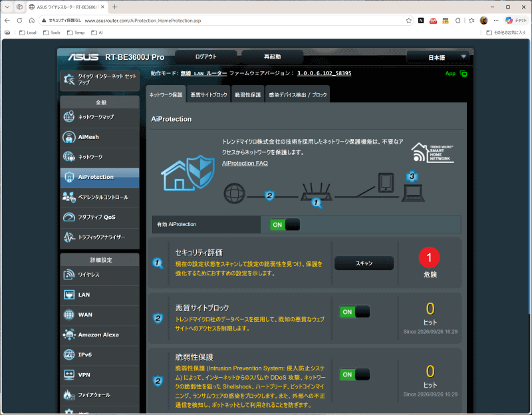532x415 pixels.
Task: Open the browser profile avatar
Action: click(484, 21)
